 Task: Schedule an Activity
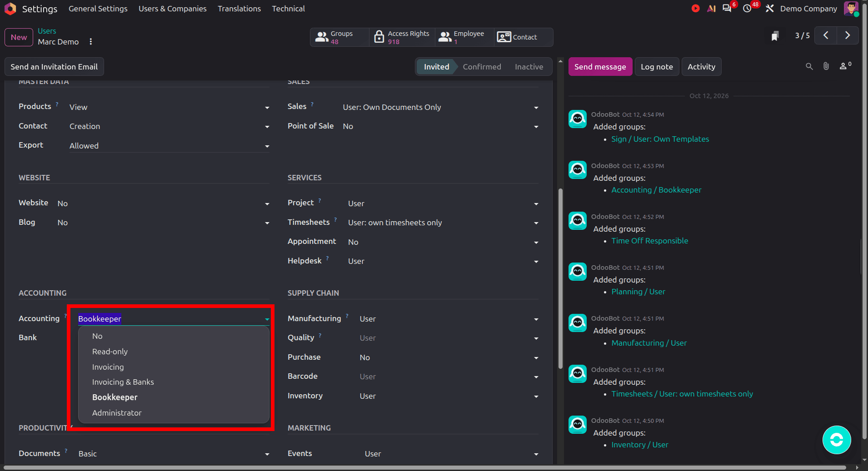(x=701, y=67)
